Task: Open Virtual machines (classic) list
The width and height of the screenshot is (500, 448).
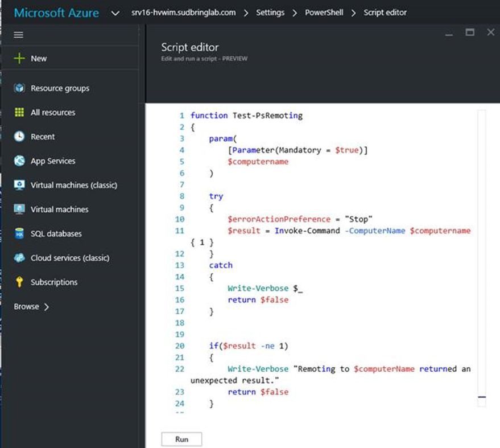Action: click(x=74, y=185)
